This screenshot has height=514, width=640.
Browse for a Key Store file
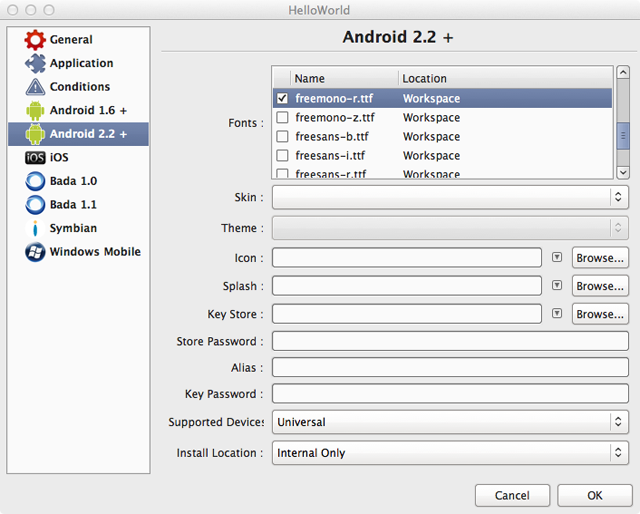coord(600,314)
